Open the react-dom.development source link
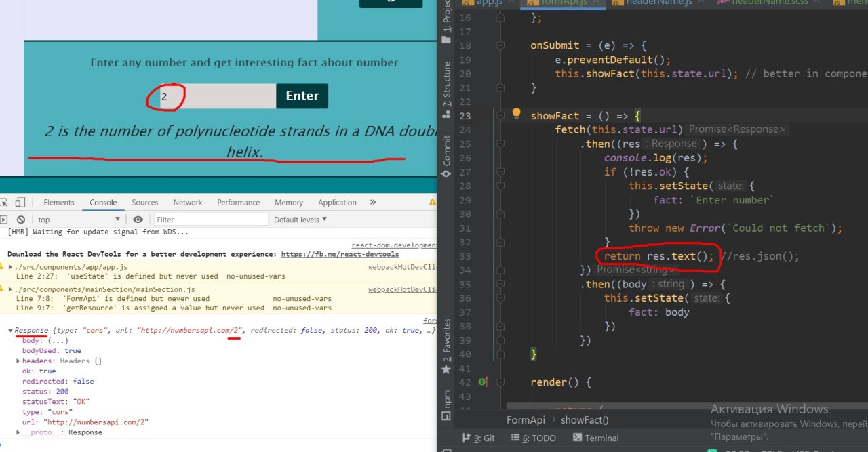The height and width of the screenshot is (452, 868). [x=394, y=245]
